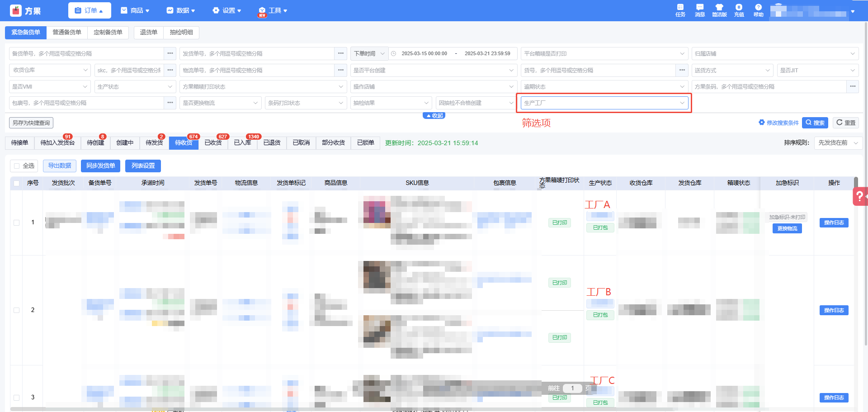
Task: Switch to the 抽检明细 tab
Action: pos(181,33)
